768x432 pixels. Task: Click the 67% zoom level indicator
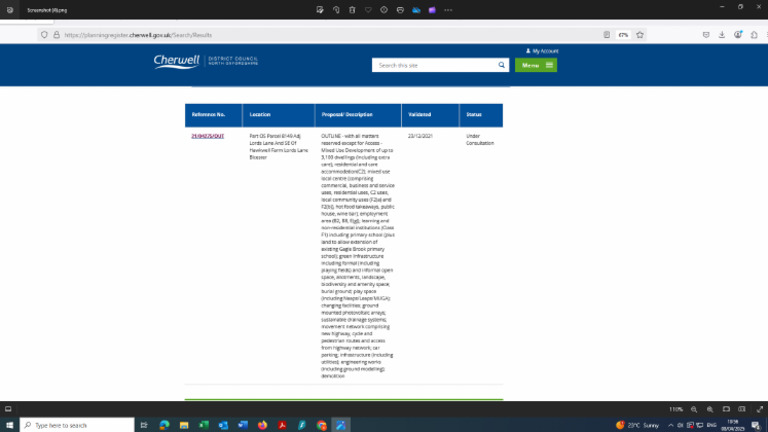pyautogui.click(x=623, y=35)
